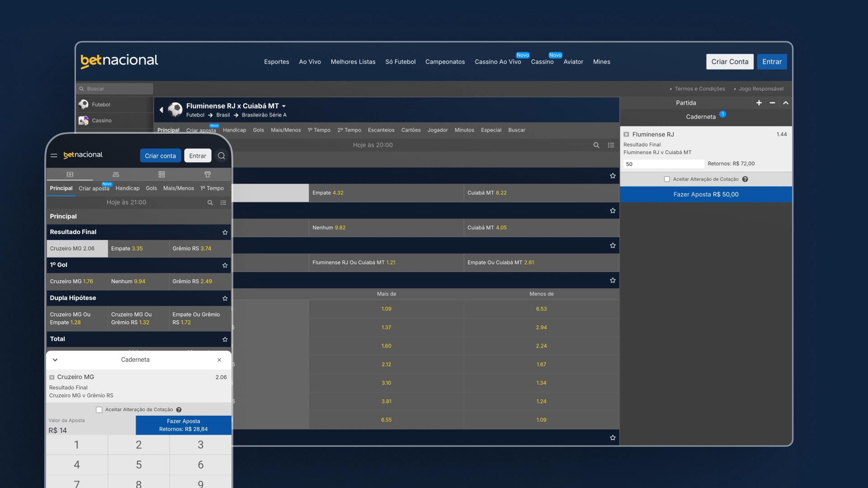Viewport: 868px width, 488px height.
Task: Click mobile Criar conta button
Action: [x=160, y=156]
